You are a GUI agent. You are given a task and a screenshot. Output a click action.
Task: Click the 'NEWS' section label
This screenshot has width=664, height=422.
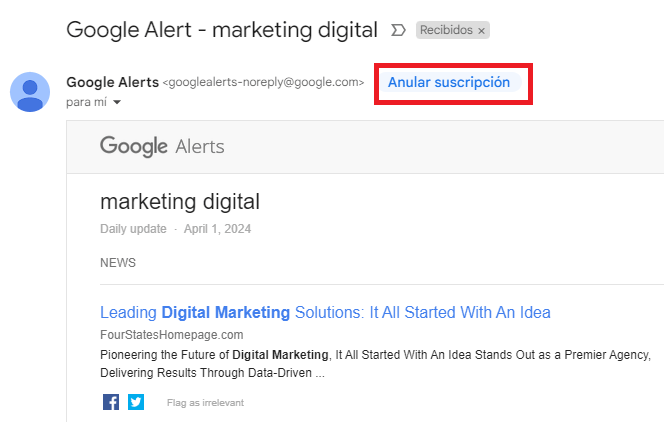tap(118, 263)
